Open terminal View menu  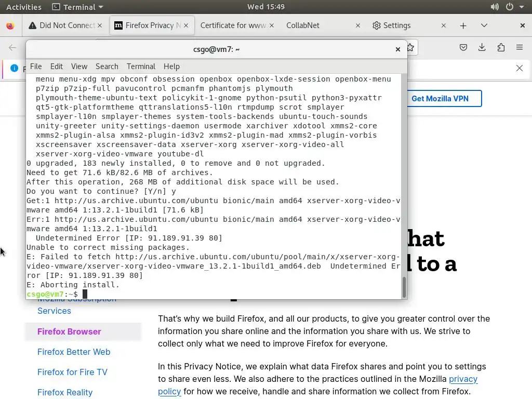coord(79,66)
